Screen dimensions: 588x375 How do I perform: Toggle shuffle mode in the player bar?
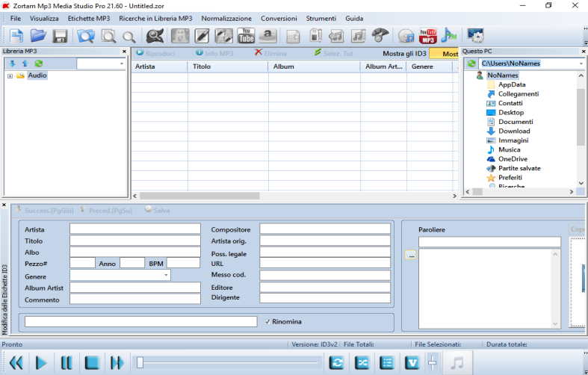[x=362, y=362]
